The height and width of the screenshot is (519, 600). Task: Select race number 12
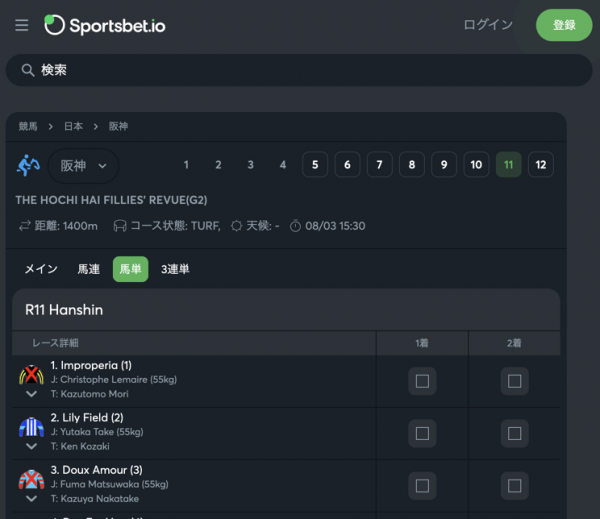[541, 165]
